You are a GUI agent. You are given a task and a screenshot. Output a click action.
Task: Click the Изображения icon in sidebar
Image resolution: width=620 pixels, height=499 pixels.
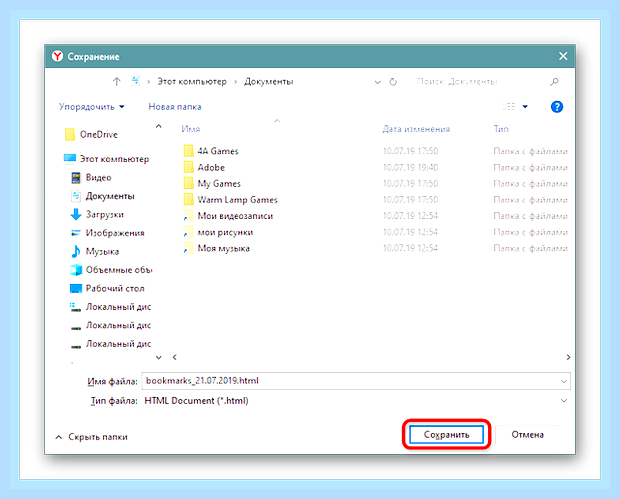pos(76,233)
